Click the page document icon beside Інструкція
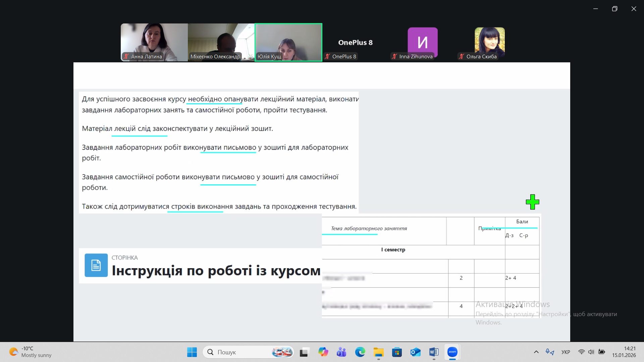 pyautogui.click(x=96, y=265)
